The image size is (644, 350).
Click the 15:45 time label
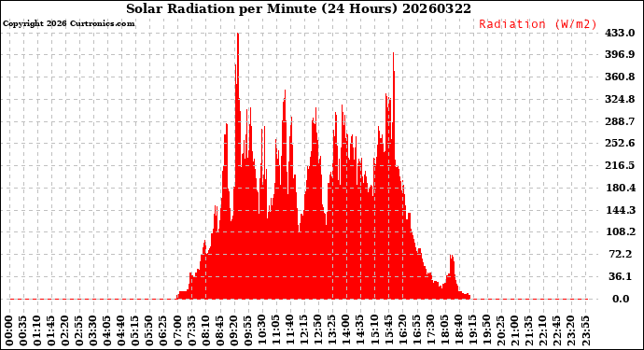387,331
